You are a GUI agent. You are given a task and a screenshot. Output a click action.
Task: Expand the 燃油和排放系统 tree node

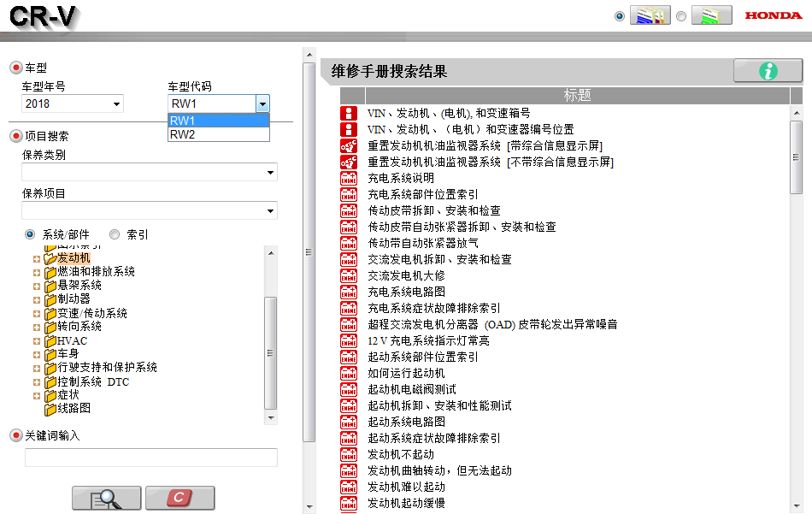(36, 273)
